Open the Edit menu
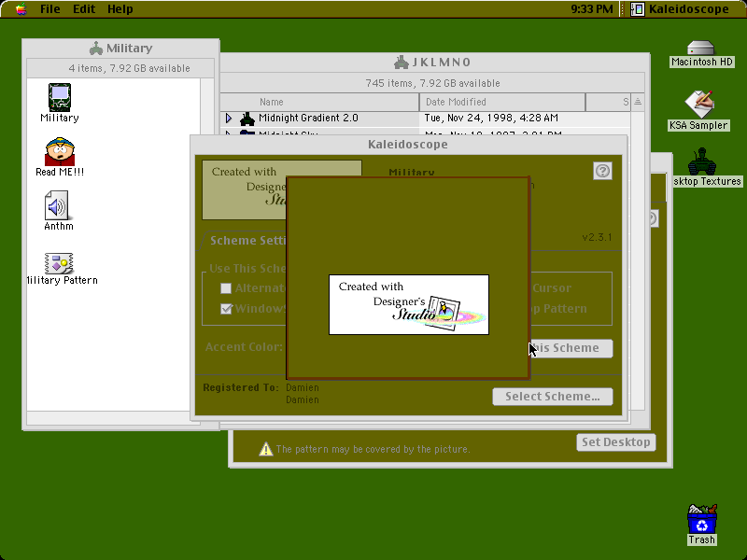Screen dimensions: 747x560 pyautogui.click(x=84, y=9)
